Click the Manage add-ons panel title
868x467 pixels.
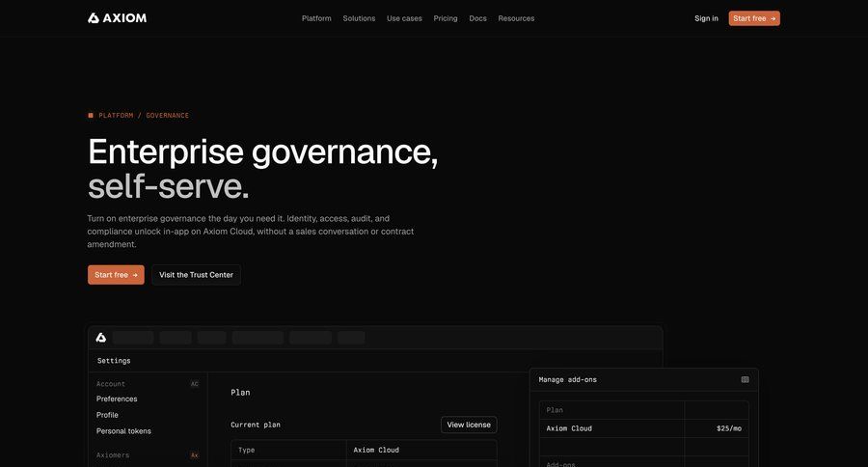point(568,379)
